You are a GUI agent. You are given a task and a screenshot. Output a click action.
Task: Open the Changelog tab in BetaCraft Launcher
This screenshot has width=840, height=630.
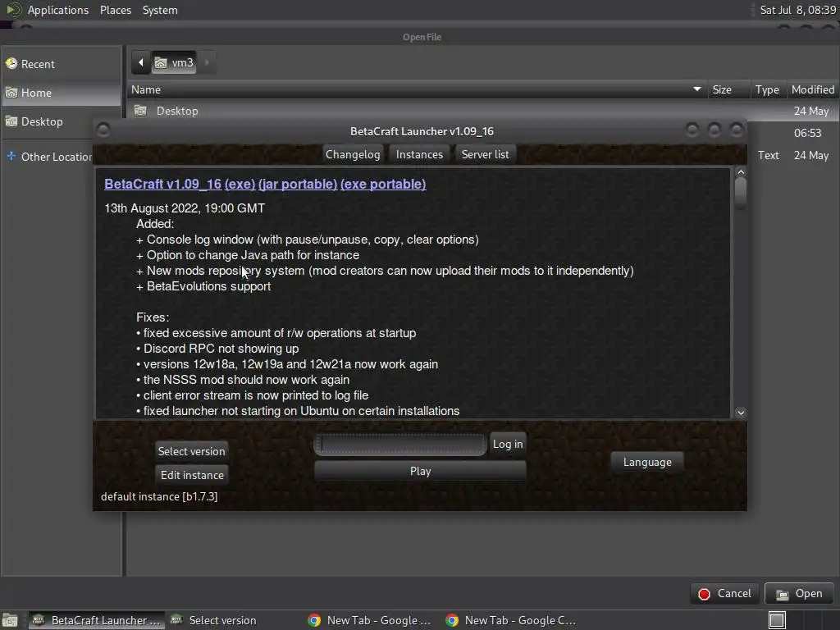353,154
